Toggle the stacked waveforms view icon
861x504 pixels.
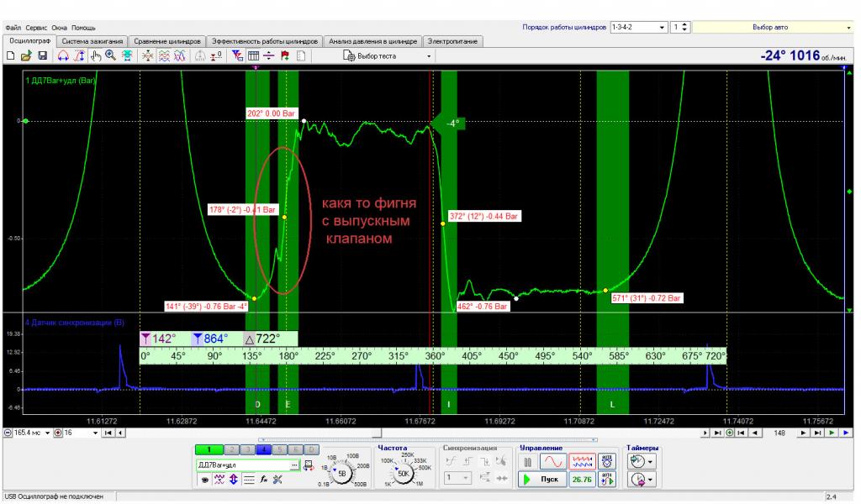[164, 56]
